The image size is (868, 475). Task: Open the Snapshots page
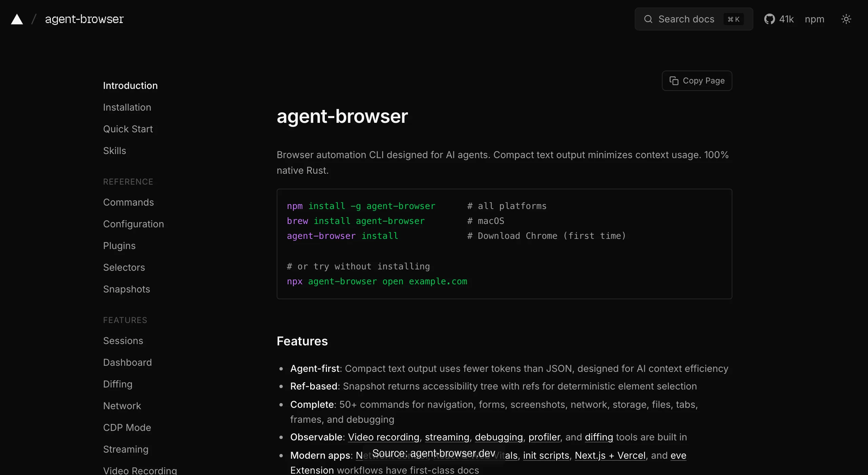(x=126, y=289)
